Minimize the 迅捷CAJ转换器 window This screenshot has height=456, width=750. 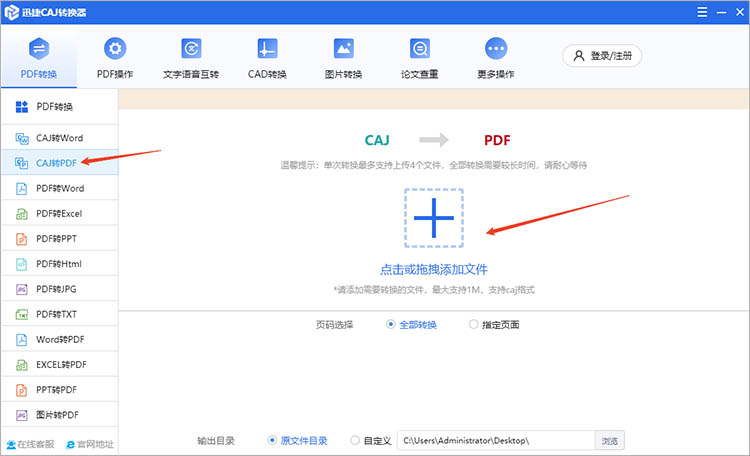pos(721,12)
